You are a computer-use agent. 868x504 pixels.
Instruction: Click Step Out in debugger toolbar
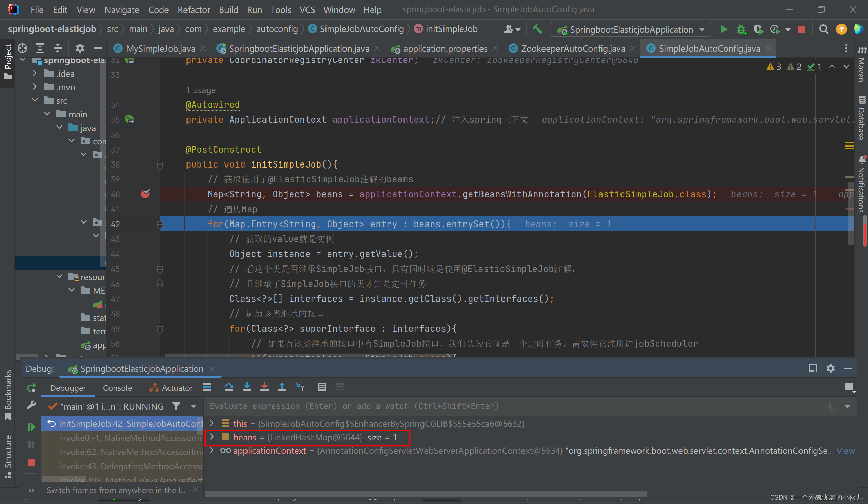[x=282, y=387]
